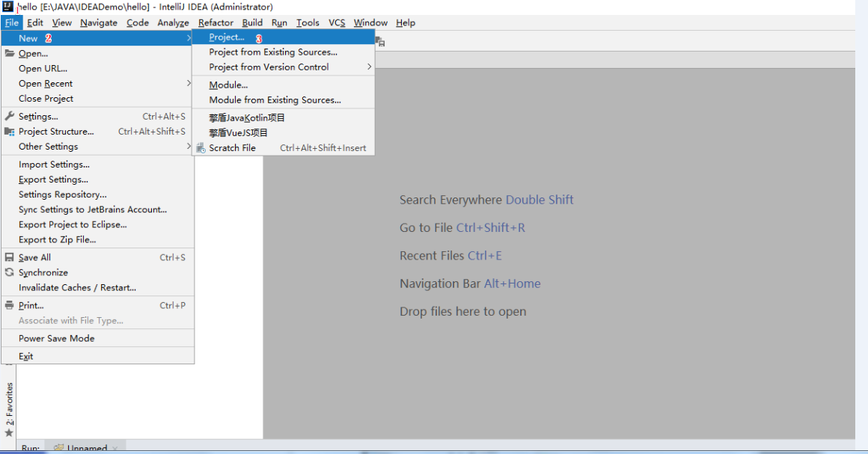Open the Navigate menu
Screen dimensions: 868x454
coord(99,22)
